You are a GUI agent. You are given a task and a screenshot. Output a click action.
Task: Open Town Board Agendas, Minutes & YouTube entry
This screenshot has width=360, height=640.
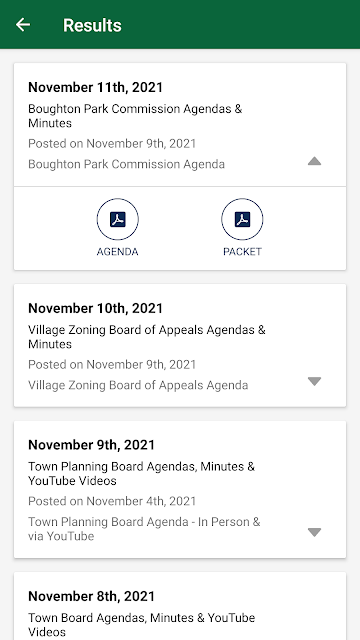coord(142,624)
